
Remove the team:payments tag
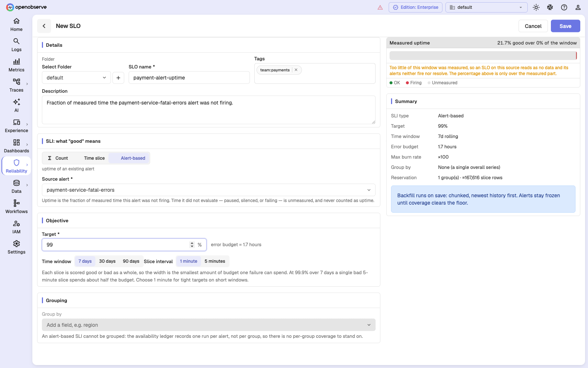pos(296,70)
